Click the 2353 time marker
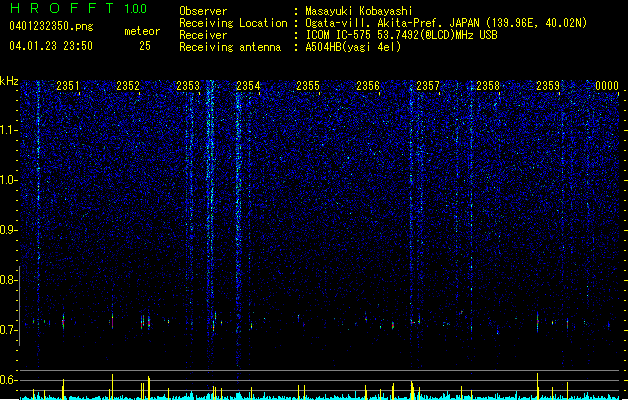Image resolution: width=629 pixels, height=400 pixels. (188, 86)
